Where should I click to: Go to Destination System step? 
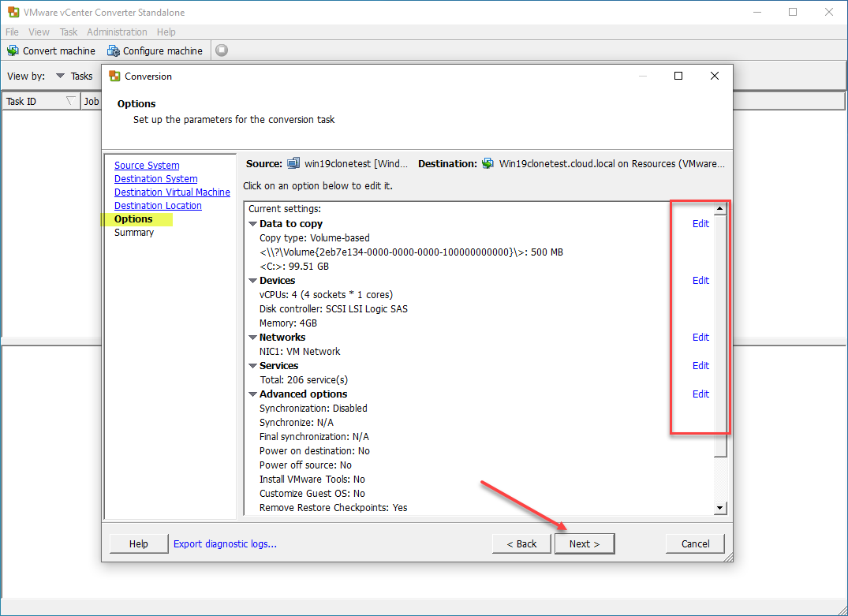pos(155,179)
